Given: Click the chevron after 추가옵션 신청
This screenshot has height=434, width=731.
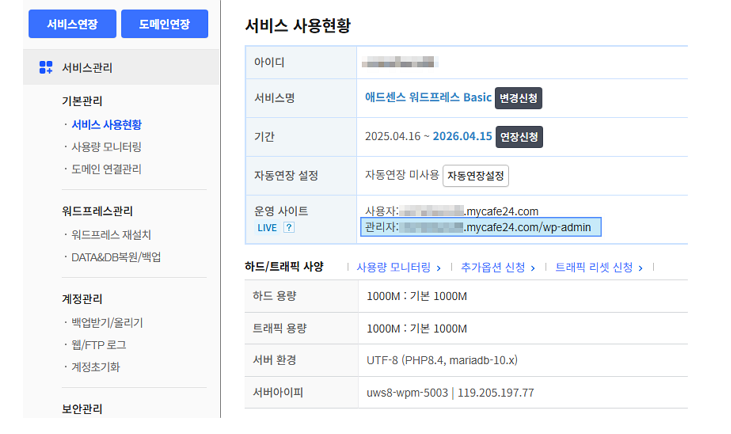Looking at the screenshot, I should coord(532,268).
